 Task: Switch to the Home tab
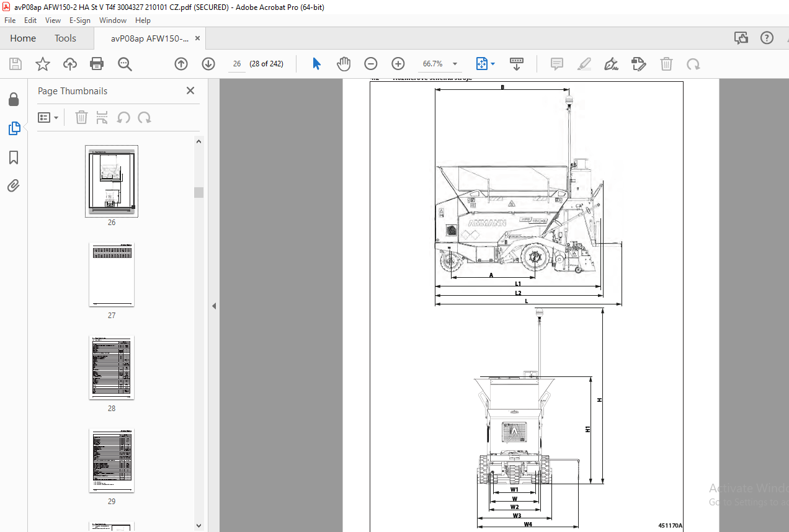(x=23, y=38)
